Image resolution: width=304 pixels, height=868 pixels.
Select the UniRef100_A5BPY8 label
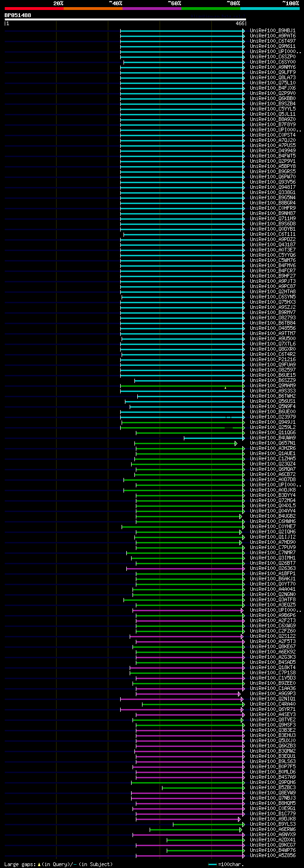(273, 166)
